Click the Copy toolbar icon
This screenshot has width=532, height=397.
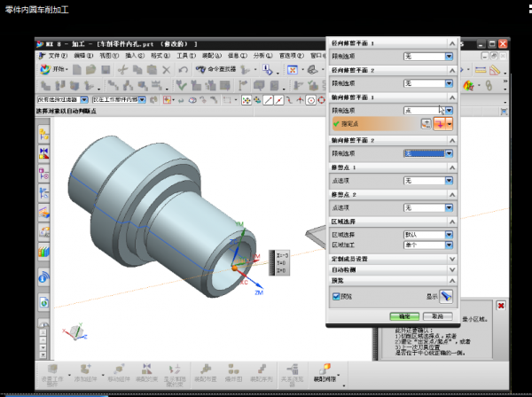(x=137, y=70)
